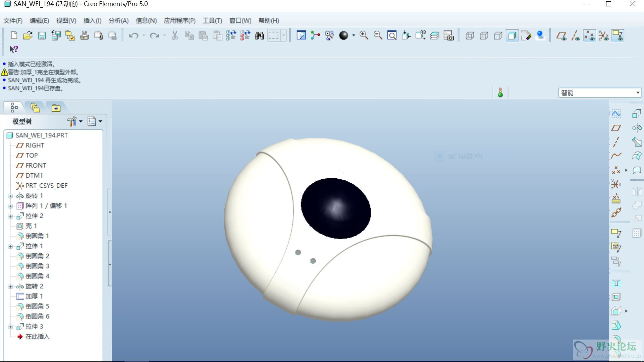The height and width of the screenshot is (362, 644).
Task: Open the appearance gallery sphere swatch
Action: pos(343,36)
